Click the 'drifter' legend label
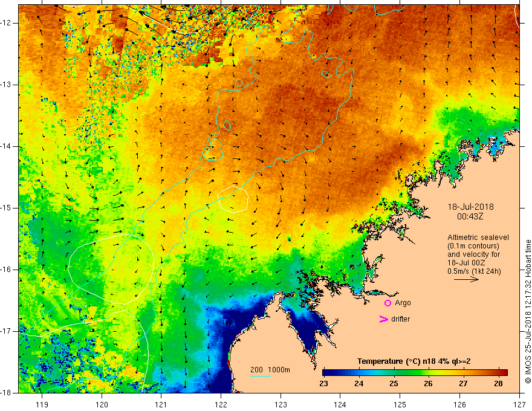Screen dimensions: 532x411 400,319
